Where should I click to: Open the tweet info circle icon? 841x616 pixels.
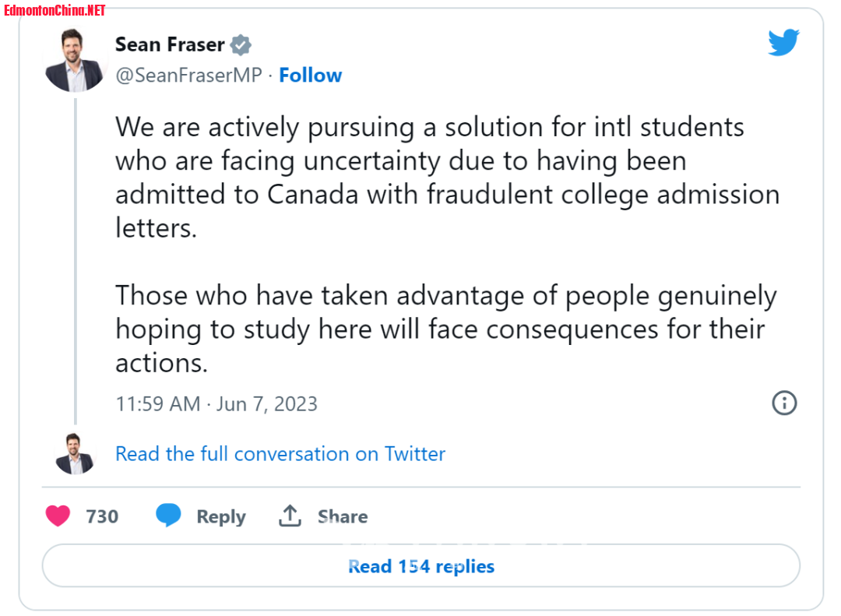(783, 403)
